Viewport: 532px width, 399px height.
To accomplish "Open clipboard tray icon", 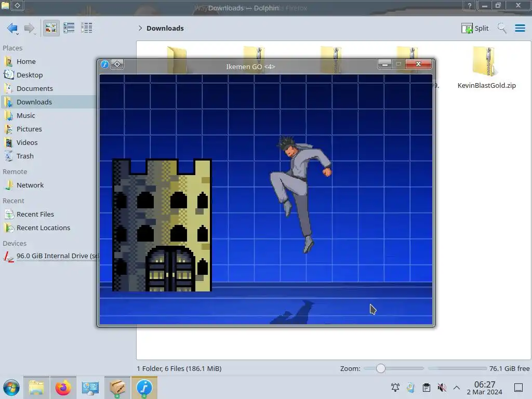I will [427, 388].
